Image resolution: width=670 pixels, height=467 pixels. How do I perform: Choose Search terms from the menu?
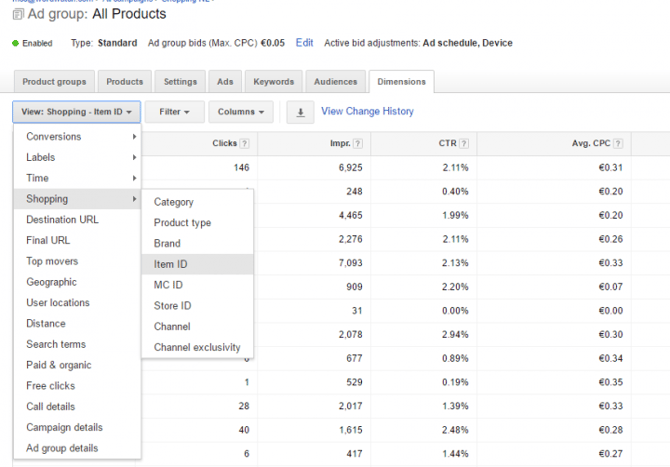77,344
